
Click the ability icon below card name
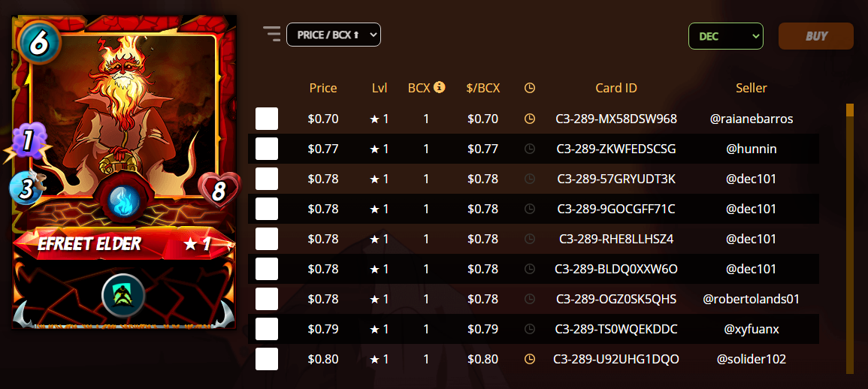pos(123,295)
